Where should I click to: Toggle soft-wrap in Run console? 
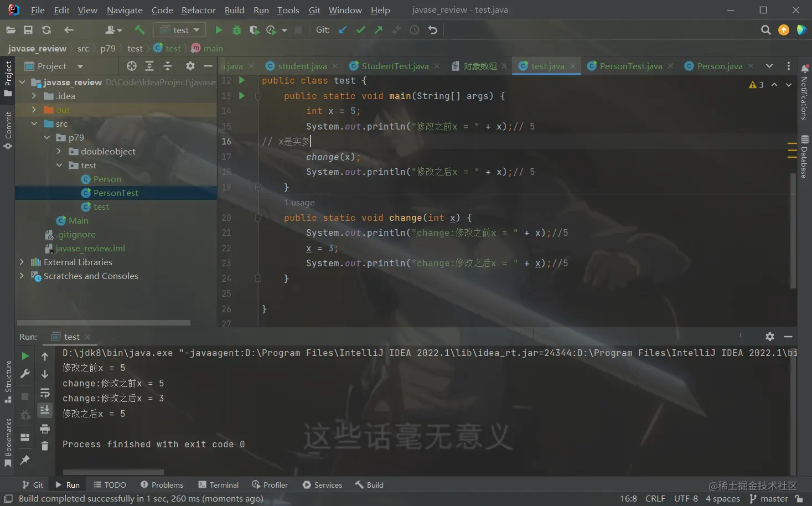click(x=45, y=393)
